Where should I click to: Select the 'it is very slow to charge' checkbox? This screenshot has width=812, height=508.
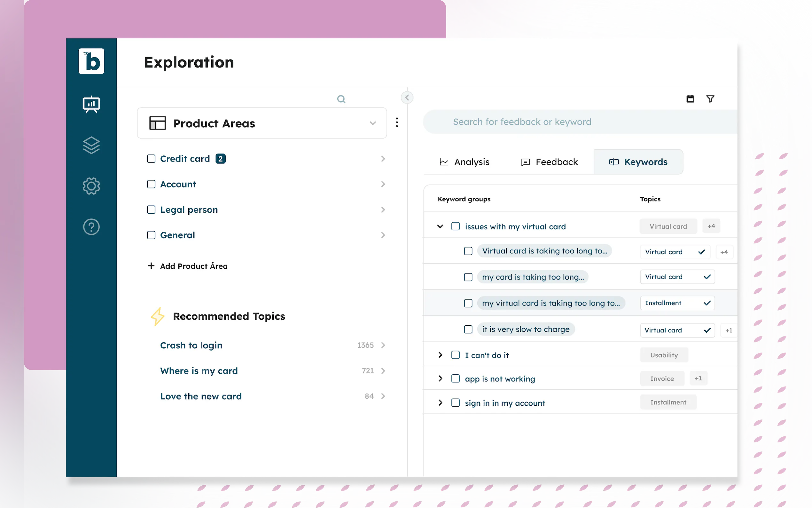(468, 329)
